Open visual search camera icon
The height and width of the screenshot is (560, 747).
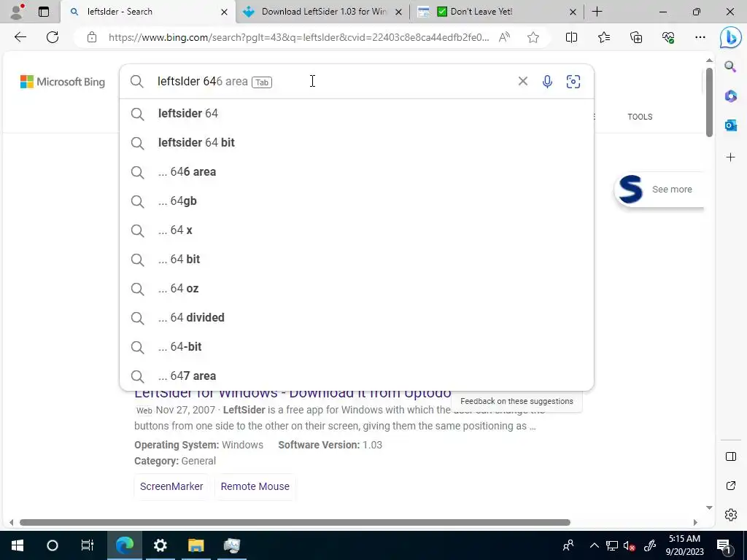pyautogui.click(x=573, y=82)
